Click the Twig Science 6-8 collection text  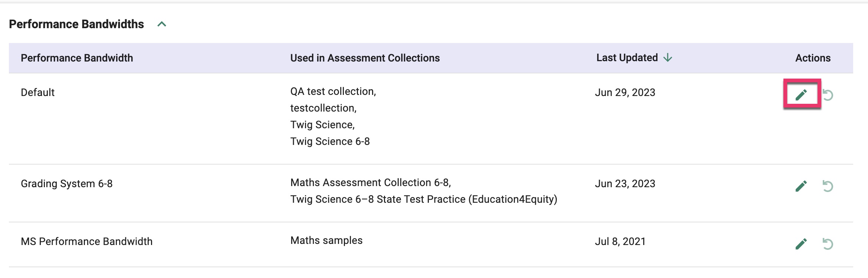coord(330,141)
